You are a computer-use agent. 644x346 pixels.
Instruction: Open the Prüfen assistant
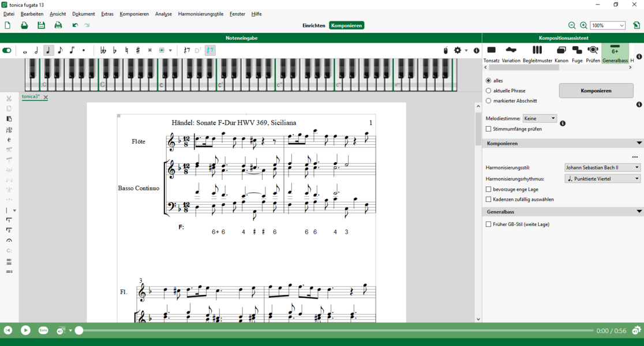593,54
